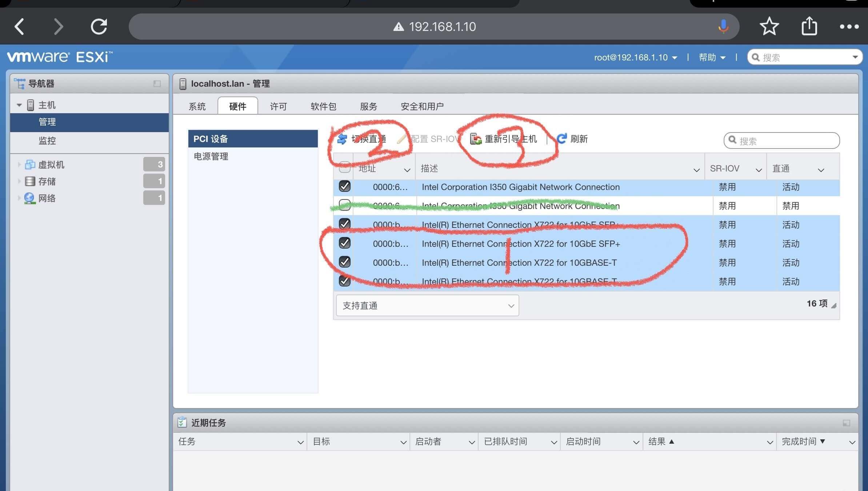This screenshot has width=868, height=491.
Task: Collapse navigator with its minimize icon
Action: pyautogui.click(x=157, y=84)
